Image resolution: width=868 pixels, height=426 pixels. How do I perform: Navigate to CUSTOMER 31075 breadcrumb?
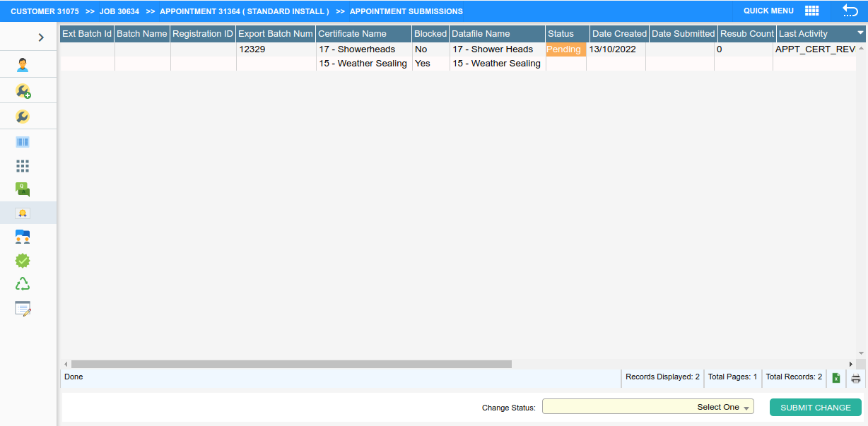[x=45, y=11]
